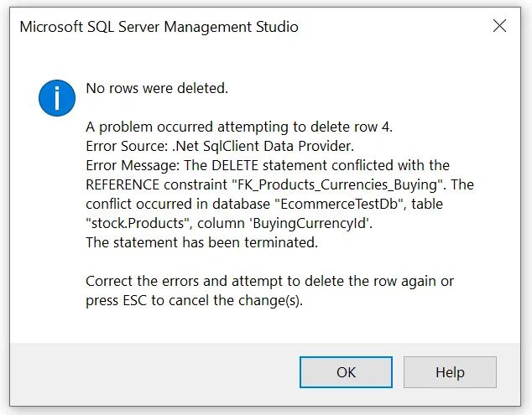Click the OK button

point(346,372)
